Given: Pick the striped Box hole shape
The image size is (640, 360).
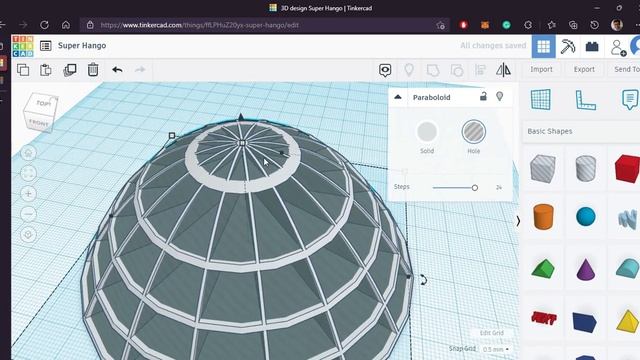Looking at the screenshot, I should (x=543, y=168).
